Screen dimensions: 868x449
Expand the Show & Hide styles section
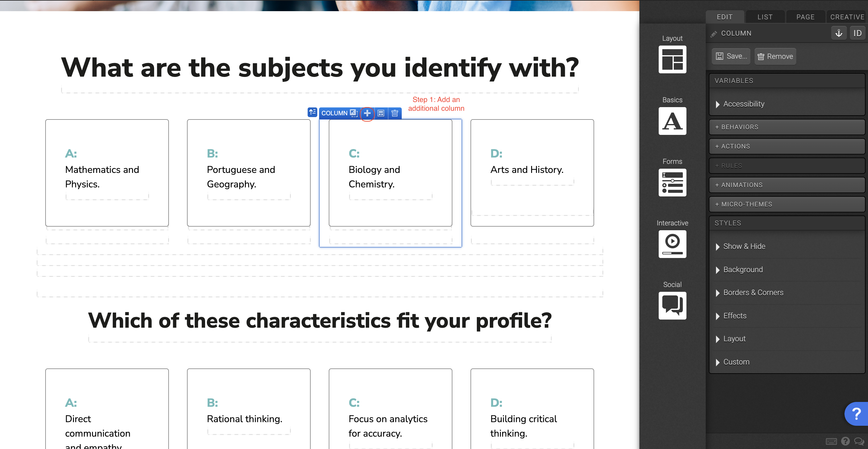point(744,247)
